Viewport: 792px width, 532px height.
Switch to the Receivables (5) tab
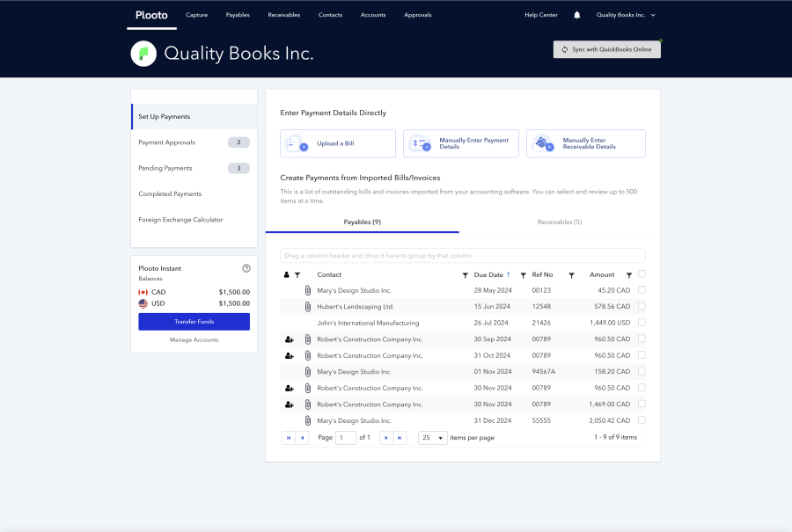[x=560, y=222]
